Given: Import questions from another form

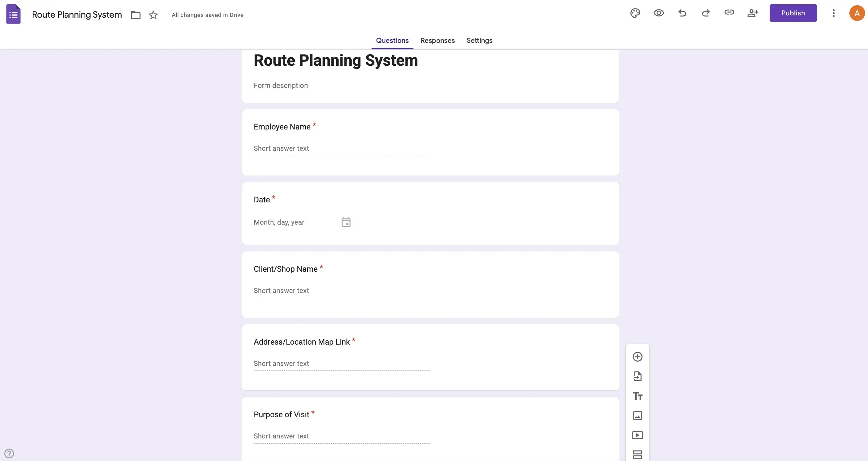Looking at the screenshot, I should point(638,376).
